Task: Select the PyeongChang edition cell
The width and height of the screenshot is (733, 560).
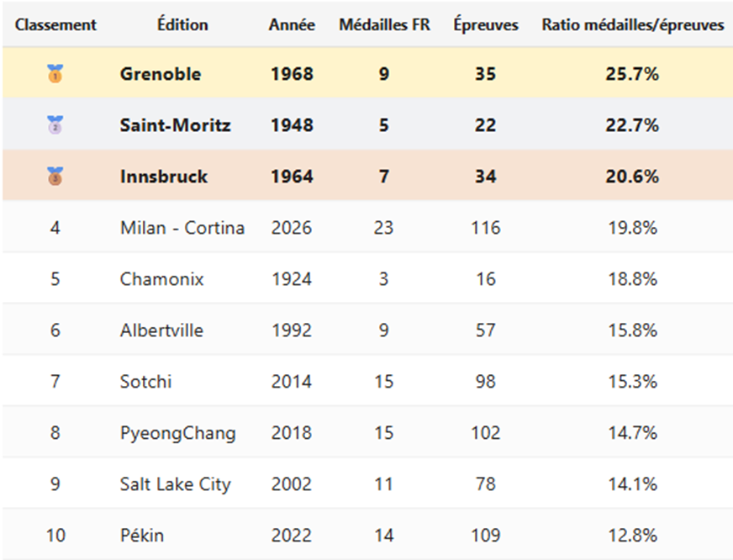Action: click(177, 433)
